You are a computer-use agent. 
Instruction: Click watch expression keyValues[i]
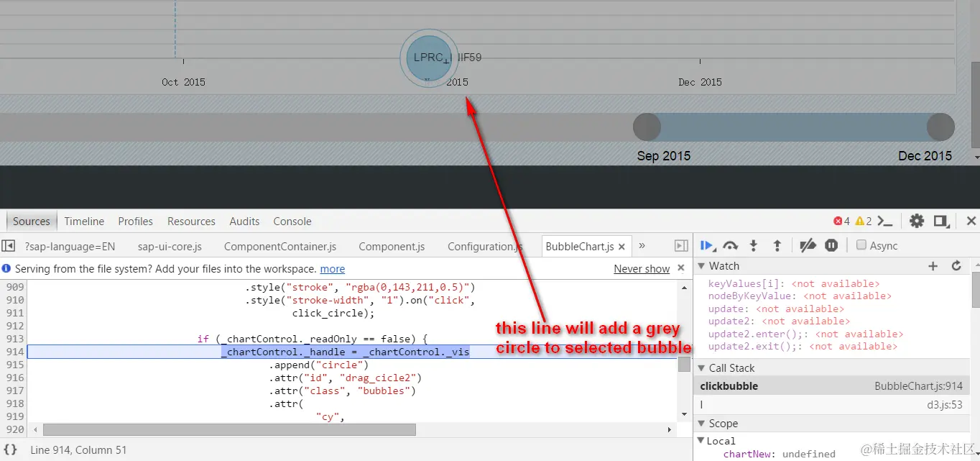point(794,283)
